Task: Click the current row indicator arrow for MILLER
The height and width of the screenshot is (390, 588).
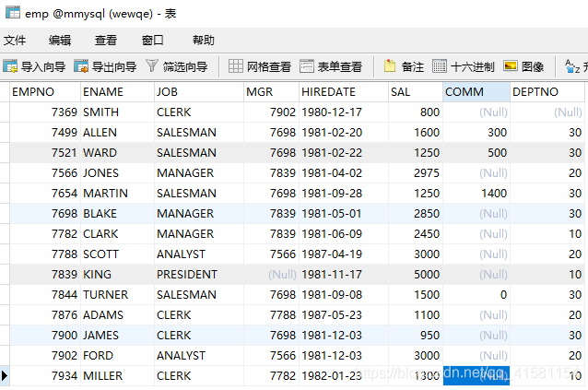Action: click(x=4, y=376)
